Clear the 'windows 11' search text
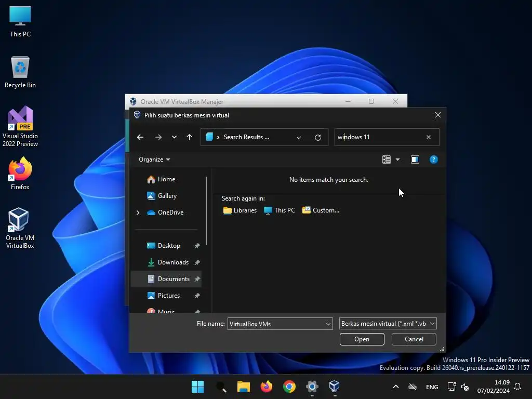 click(429, 137)
